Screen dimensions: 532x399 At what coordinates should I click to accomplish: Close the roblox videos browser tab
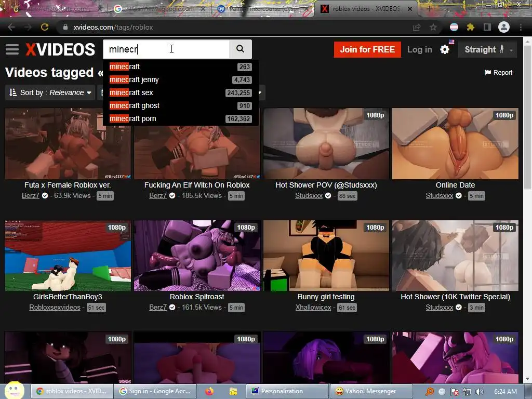pos(410,9)
